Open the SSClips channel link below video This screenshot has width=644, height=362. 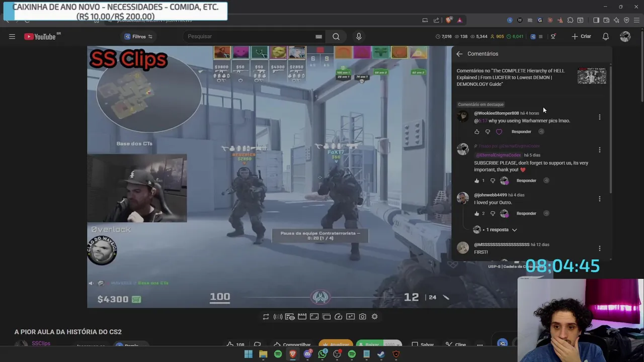[41, 343]
